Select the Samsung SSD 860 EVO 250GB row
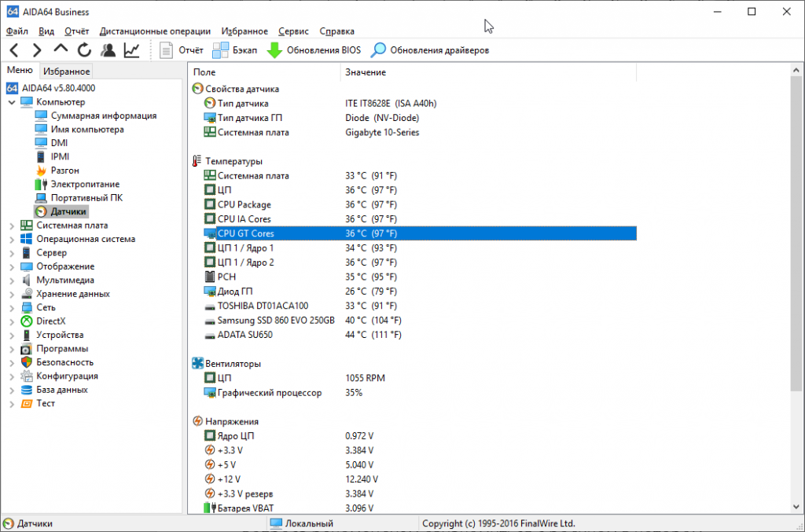The height and width of the screenshot is (532, 805). (420, 321)
